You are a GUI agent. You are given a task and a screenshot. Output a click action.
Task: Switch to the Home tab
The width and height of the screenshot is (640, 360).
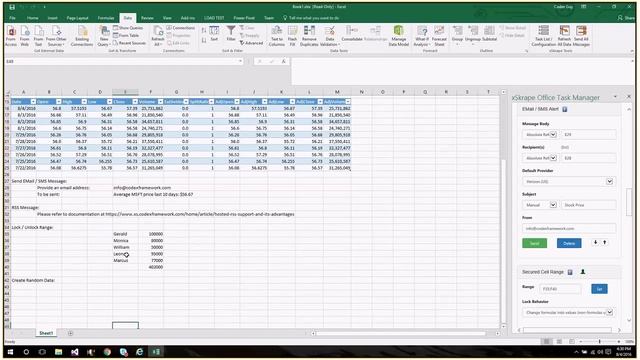pyautogui.click(x=33, y=18)
